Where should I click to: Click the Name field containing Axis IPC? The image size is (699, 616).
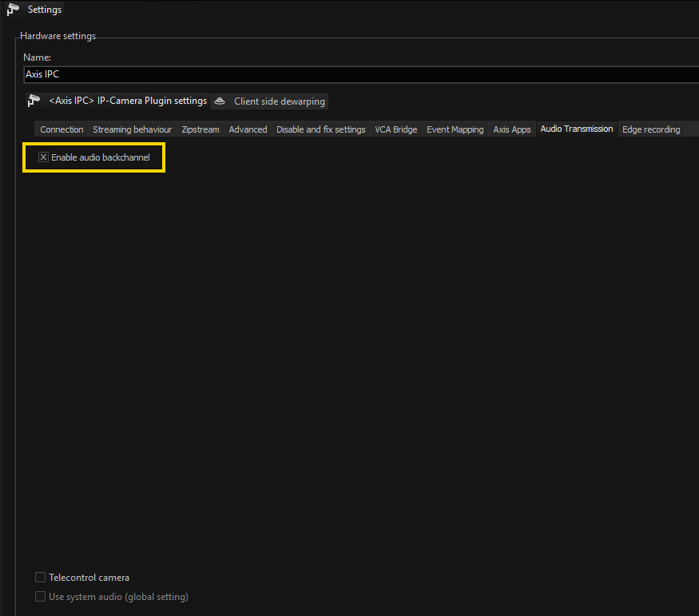(x=361, y=74)
